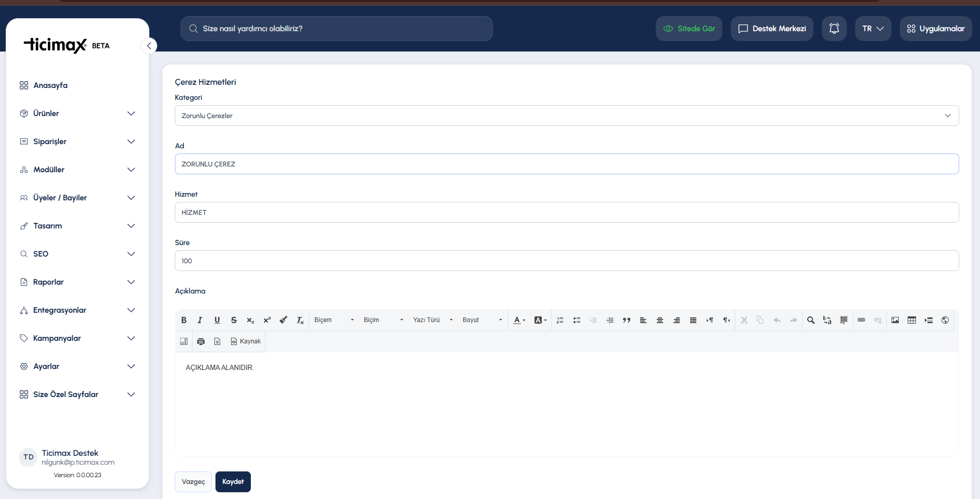The width and height of the screenshot is (980, 499).
Task: Save the form with Kaydet
Action: [x=233, y=482]
